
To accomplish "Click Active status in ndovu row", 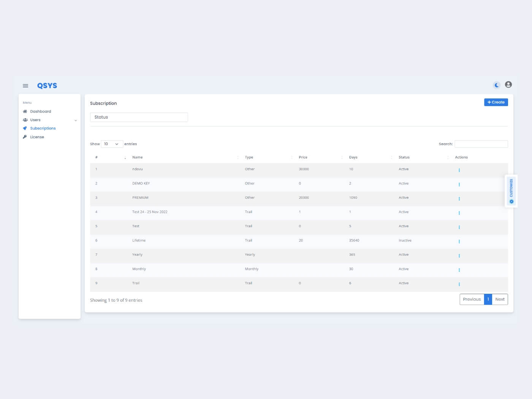I will coord(404,169).
